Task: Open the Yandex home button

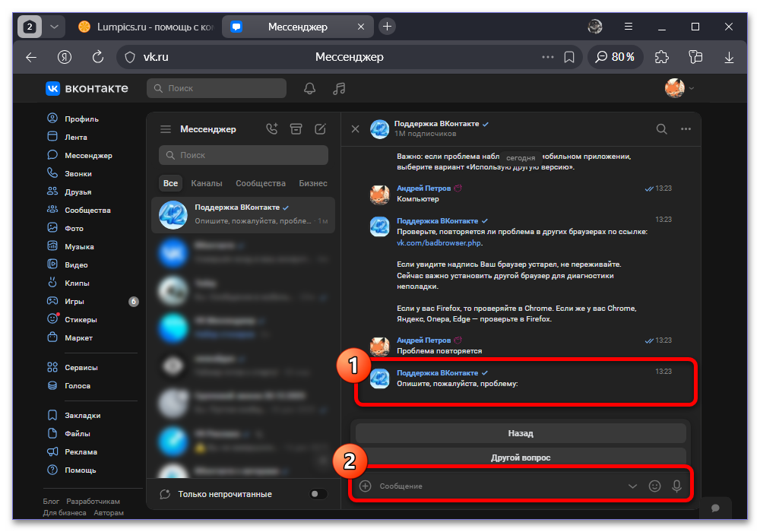Action: coord(65,57)
